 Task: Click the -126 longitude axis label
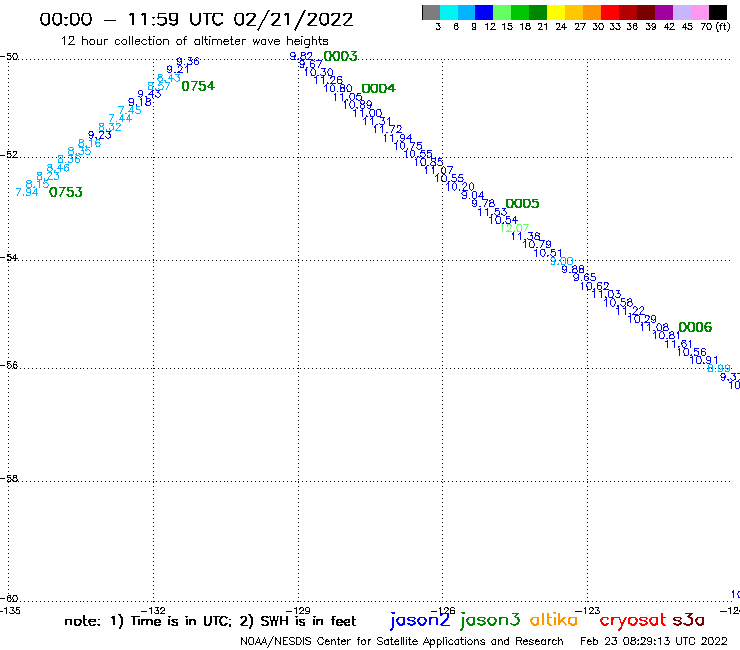(x=443, y=610)
